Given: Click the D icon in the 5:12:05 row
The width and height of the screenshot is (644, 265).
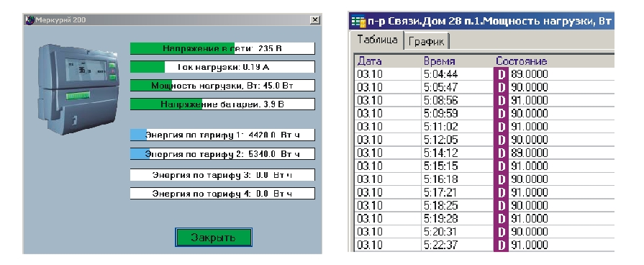Looking at the screenshot, I should [501, 140].
